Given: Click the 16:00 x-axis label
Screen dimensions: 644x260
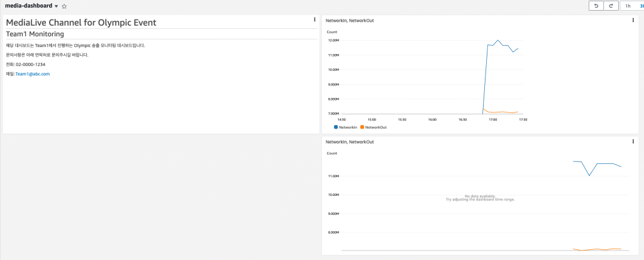Looking at the screenshot, I should click(x=433, y=120).
